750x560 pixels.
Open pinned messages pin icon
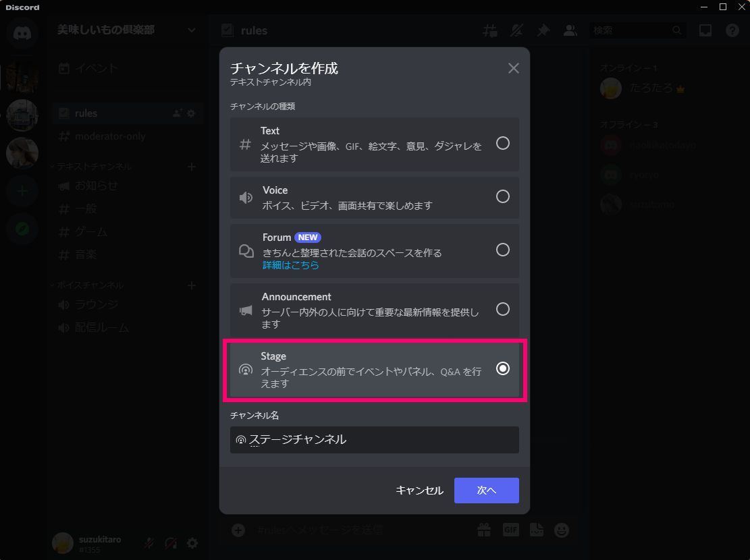[x=543, y=30]
